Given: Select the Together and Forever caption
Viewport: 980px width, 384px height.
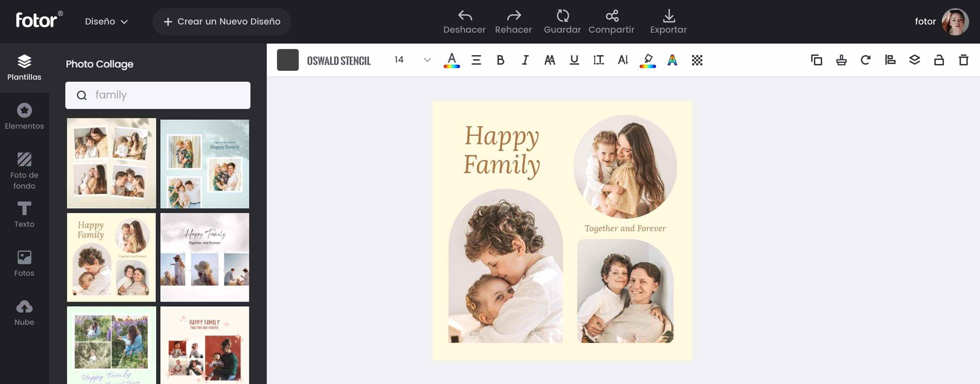Looking at the screenshot, I should coord(625,228).
